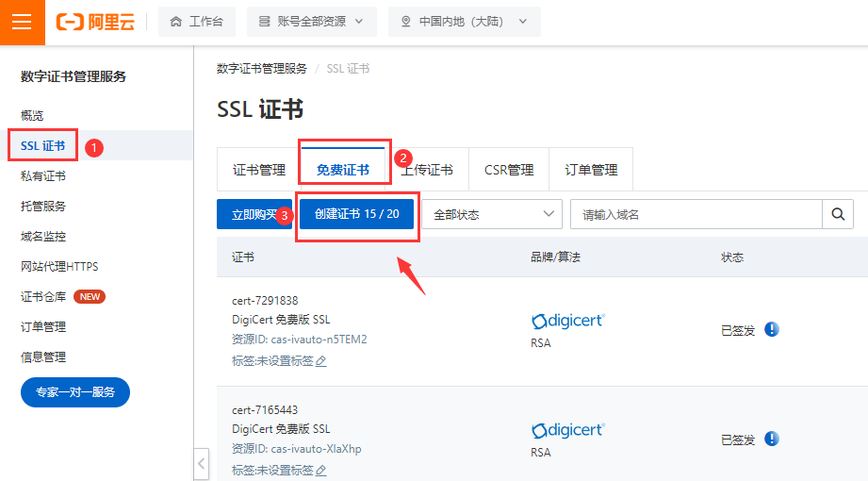The width and height of the screenshot is (868, 481).
Task: Open 订单管理 in sidebar
Action: (x=43, y=327)
